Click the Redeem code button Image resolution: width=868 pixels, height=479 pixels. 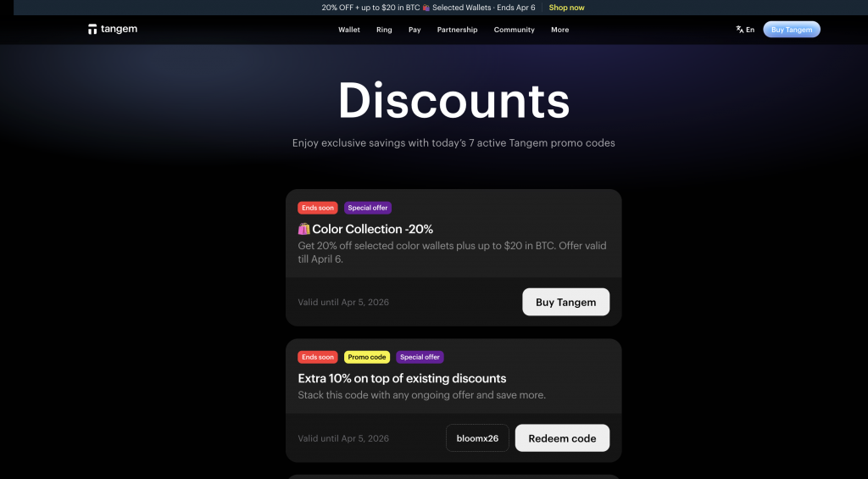[562, 438]
